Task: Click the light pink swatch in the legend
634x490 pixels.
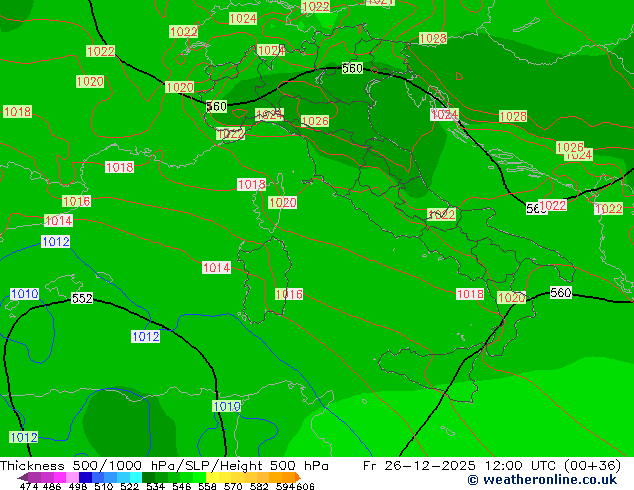Action: [x=72, y=477]
